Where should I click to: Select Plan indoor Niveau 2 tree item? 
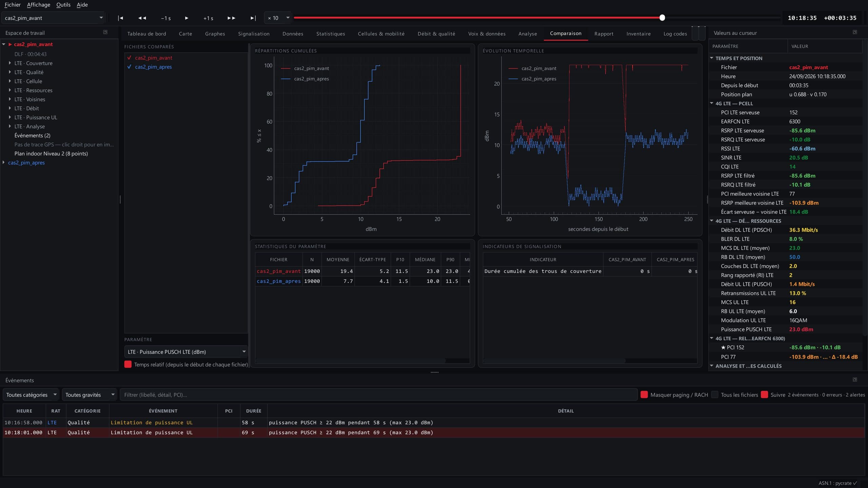(51, 154)
